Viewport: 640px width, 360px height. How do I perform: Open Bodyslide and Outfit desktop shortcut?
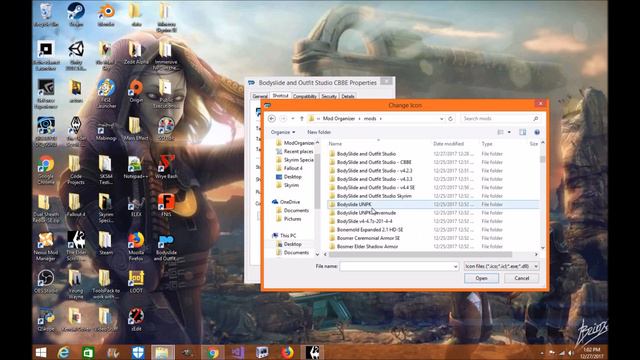pyautogui.click(x=166, y=248)
